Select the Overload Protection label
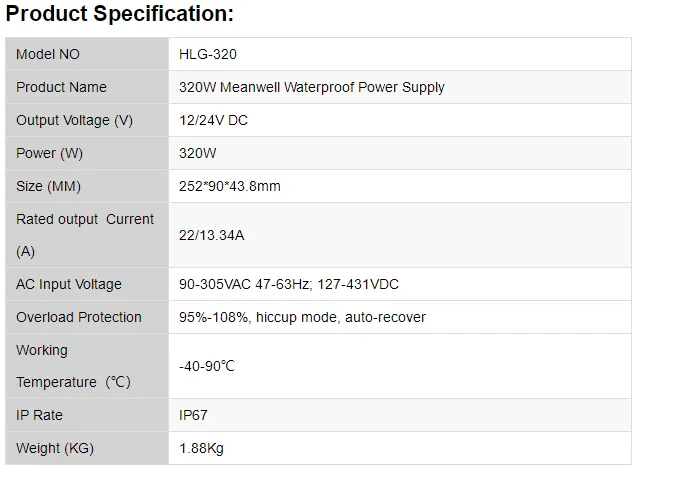The width and height of the screenshot is (673, 483). pyautogui.click(x=79, y=317)
